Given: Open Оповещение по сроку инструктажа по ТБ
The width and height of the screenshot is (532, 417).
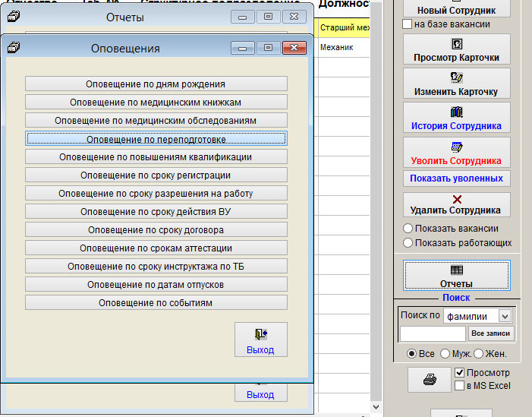Looking at the screenshot, I should 156,267.
